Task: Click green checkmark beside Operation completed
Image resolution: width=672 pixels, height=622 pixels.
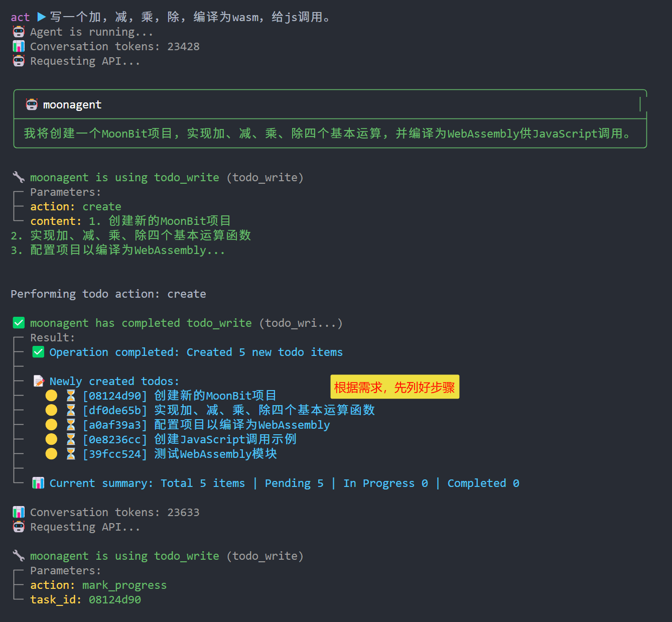Action: [38, 352]
